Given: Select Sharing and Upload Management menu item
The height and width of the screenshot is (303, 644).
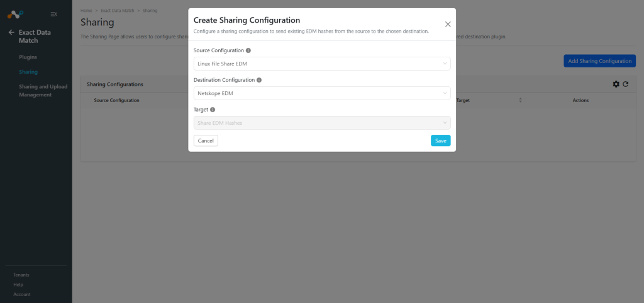Looking at the screenshot, I should [x=43, y=91].
